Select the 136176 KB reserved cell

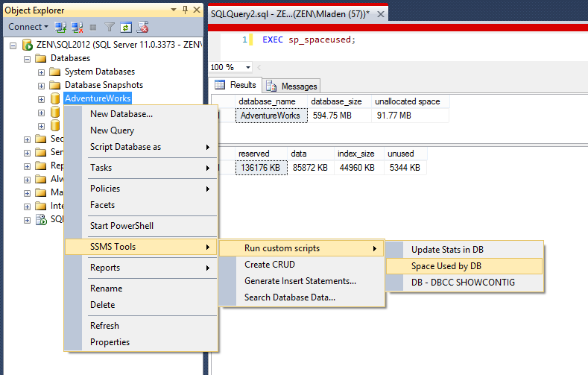(262, 168)
